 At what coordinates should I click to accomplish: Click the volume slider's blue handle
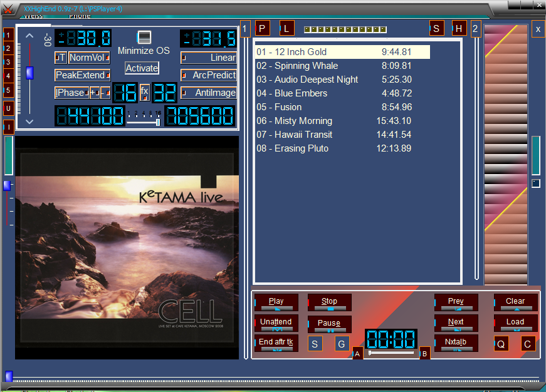tap(29, 73)
